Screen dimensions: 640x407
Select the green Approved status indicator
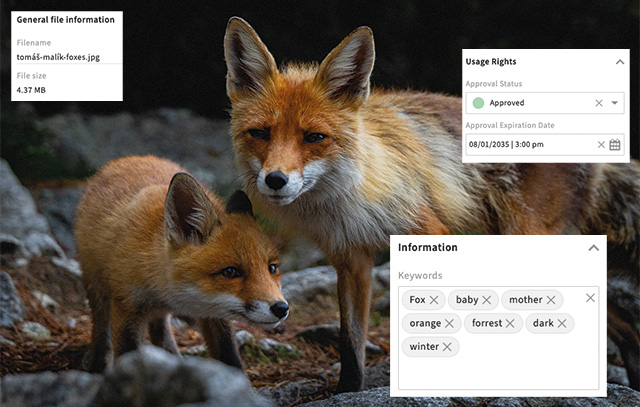click(478, 103)
